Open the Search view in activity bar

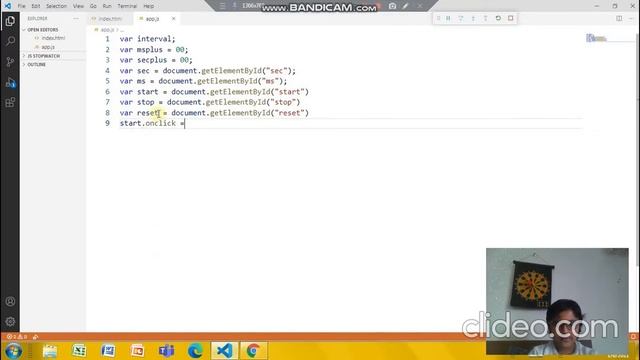coord(10,41)
